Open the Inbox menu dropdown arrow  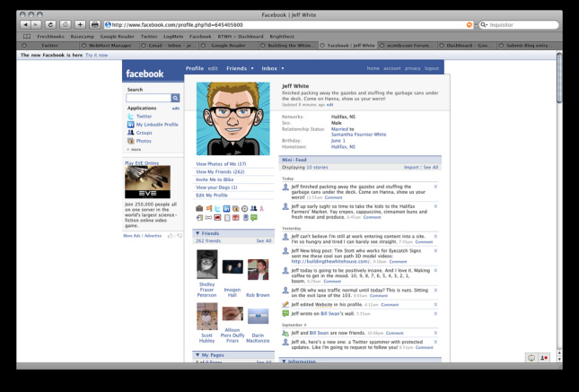283,68
